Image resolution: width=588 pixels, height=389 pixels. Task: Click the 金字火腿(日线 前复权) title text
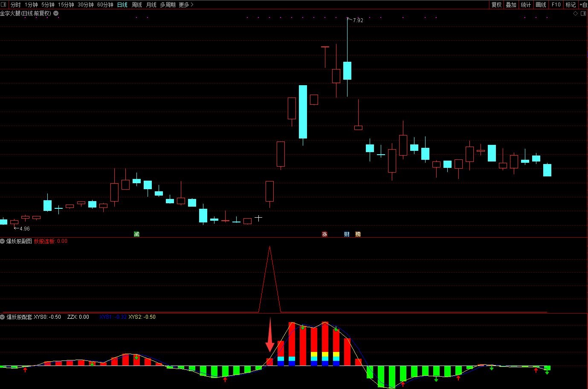coord(26,13)
